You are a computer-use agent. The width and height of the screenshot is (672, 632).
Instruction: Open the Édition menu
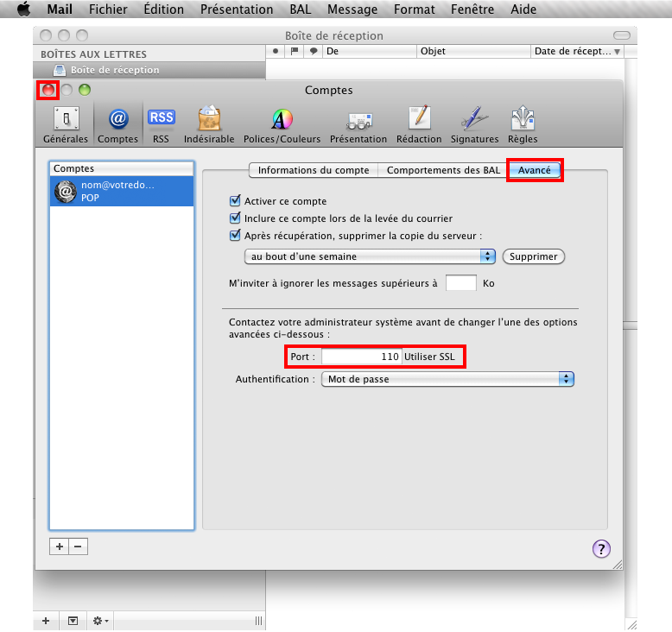pyautogui.click(x=164, y=9)
